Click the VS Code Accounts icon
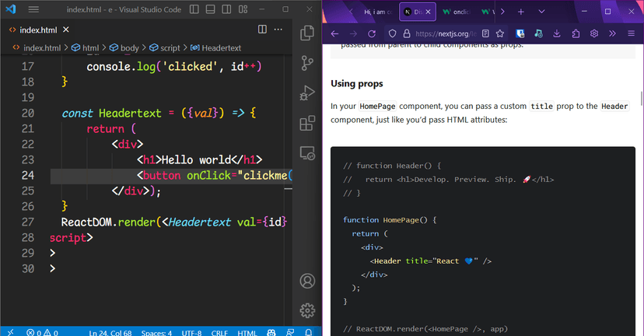The image size is (644, 336). (x=307, y=282)
